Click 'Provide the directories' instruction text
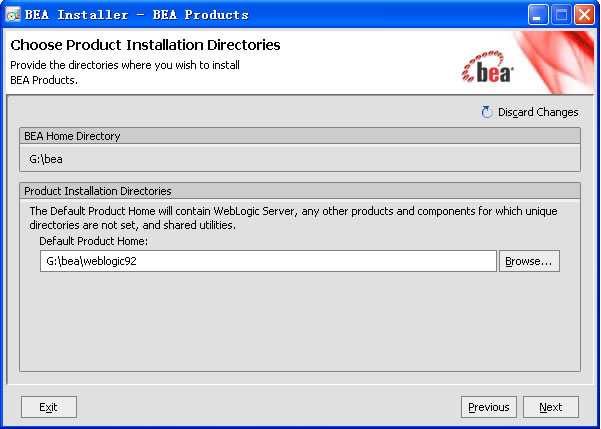The height and width of the screenshot is (429, 601). [x=125, y=73]
